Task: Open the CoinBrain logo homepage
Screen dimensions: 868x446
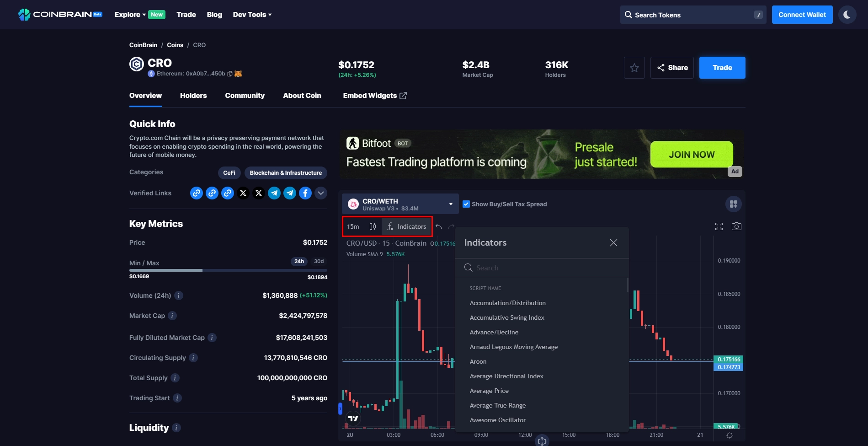Action: 60,15
